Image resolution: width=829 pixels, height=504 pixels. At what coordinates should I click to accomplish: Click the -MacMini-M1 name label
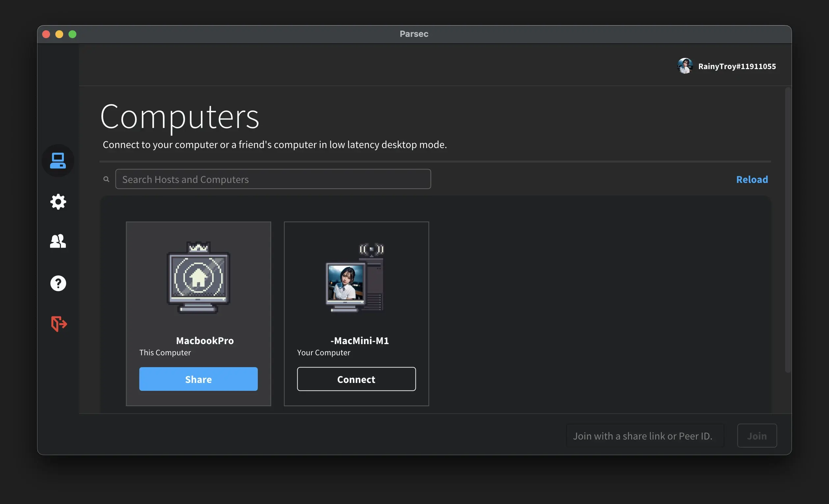click(359, 340)
